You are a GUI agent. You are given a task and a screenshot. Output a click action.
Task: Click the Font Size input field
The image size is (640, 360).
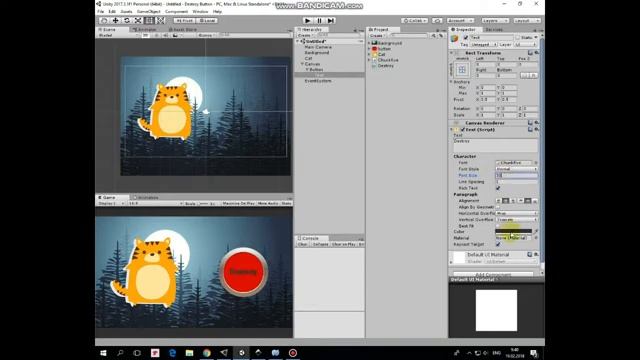pos(516,176)
